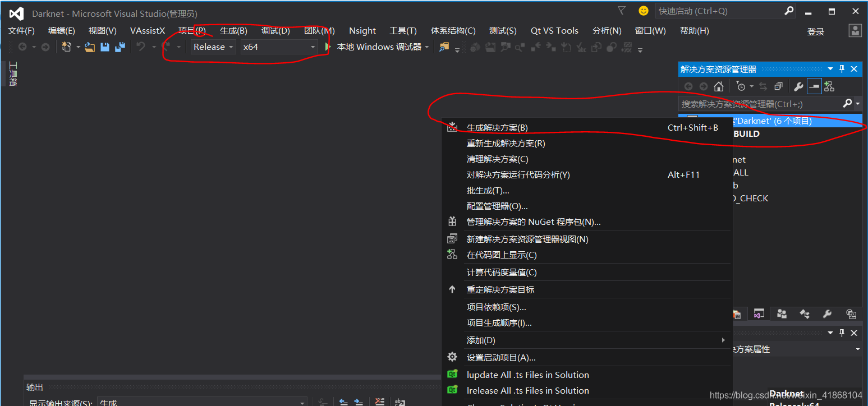
Task: Select 项目依赖项(S)... entry
Action: (x=586, y=307)
